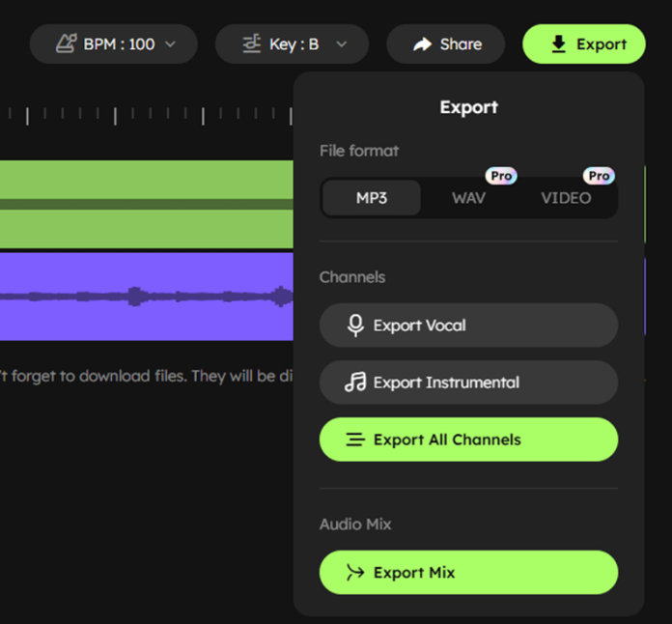This screenshot has width=672, height=624.
Task: Click the Channels label
Action: click(x=352, y=277)
